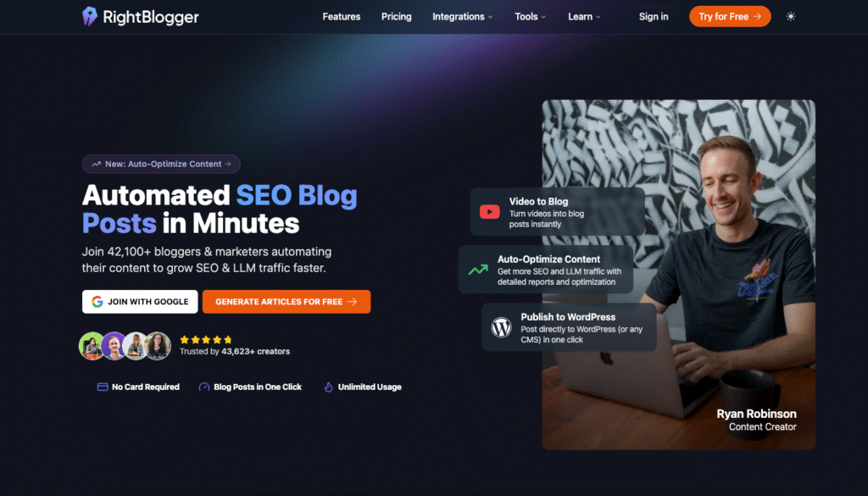Open the New: Auto-Optimize Content badge
The width and height of the screenshot is (868, 496).
(161, 164)
